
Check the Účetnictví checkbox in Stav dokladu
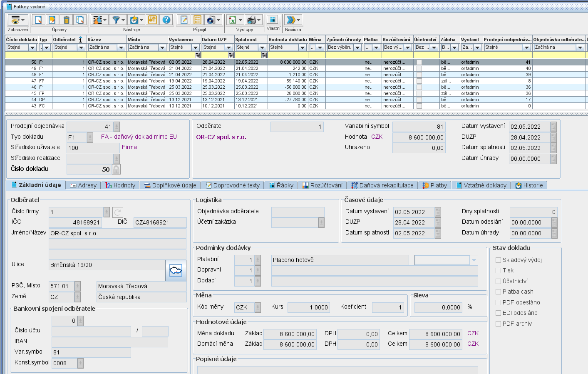pyautogui.click(x=498, y=281)
